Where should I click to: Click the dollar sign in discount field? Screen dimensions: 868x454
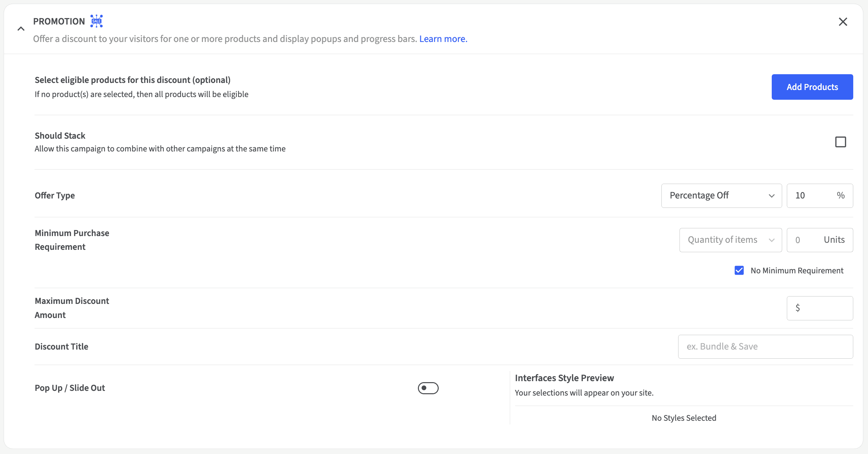(x=797, y=308)
